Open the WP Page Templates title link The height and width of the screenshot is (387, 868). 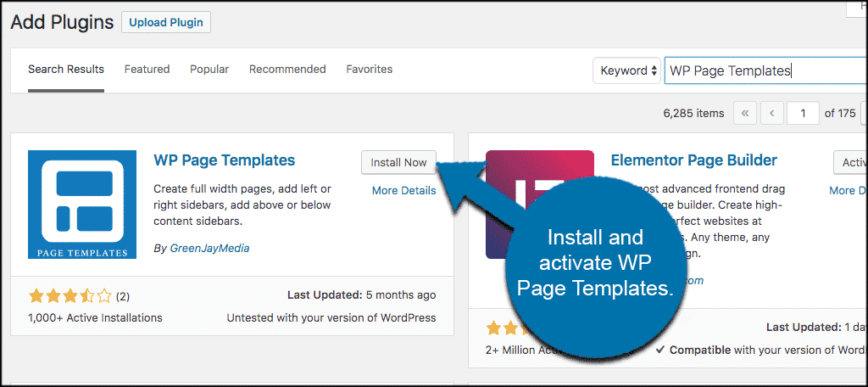(x=224, y=160)
